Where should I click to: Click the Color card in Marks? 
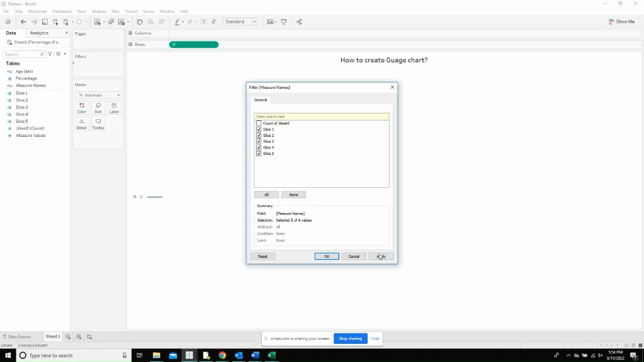[x=82, y=108]
